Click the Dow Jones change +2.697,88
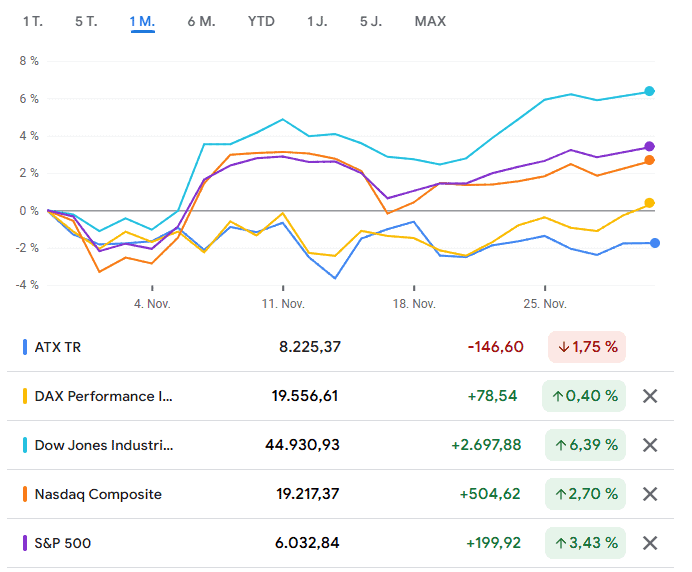 click(x=486, y=445)
